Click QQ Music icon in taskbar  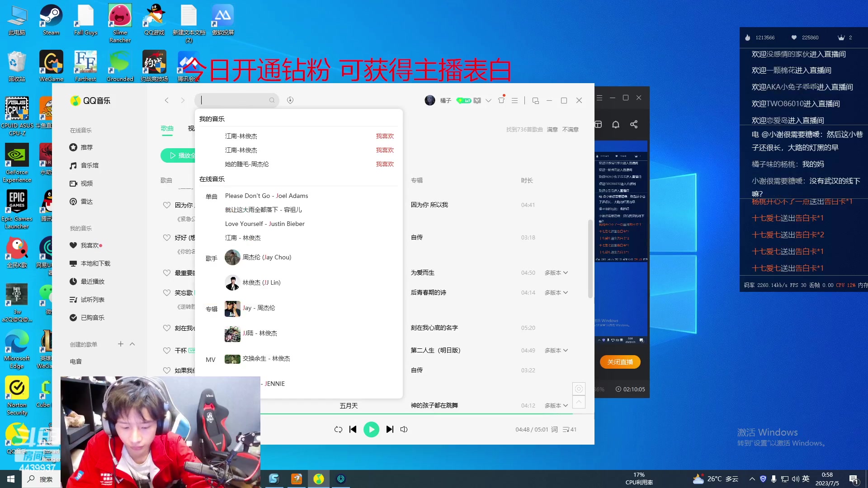point(319,479)
